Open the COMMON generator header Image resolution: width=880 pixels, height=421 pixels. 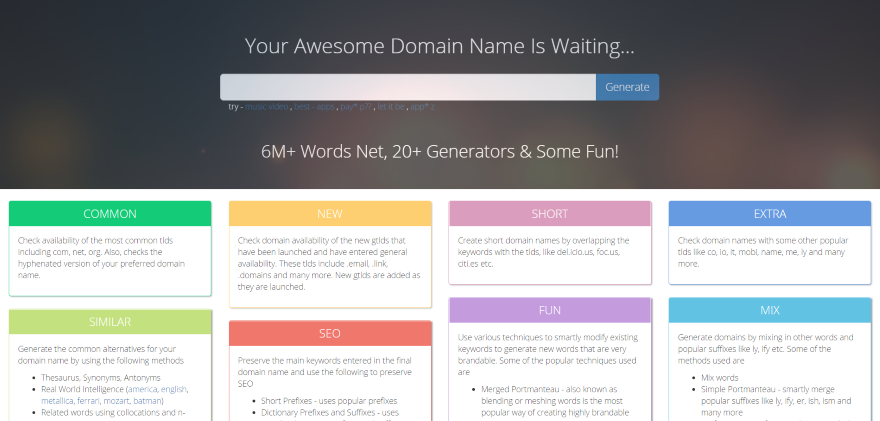110,214
